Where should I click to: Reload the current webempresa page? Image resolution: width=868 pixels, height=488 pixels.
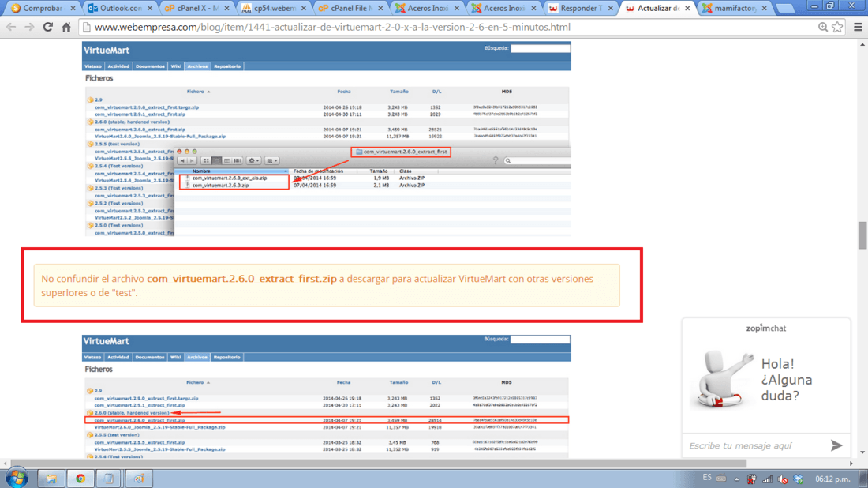pos(48,27)
